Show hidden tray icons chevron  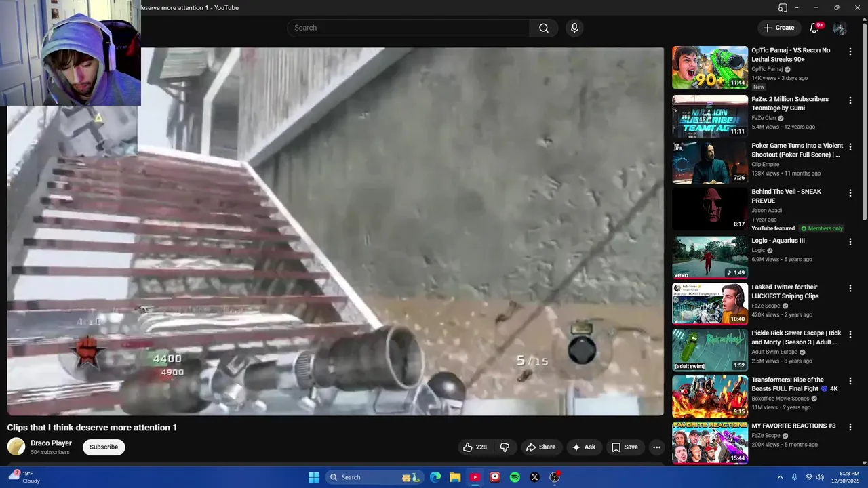click(x=780, y=477)
